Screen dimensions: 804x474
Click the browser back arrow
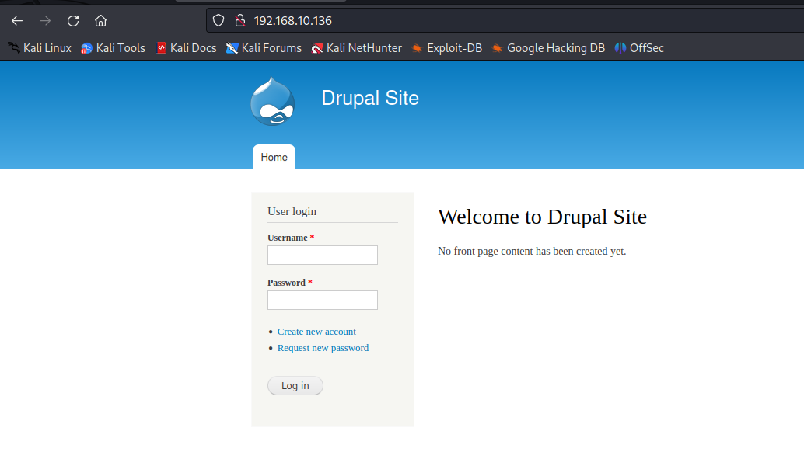pyautogui.click(x=17, y=20)
